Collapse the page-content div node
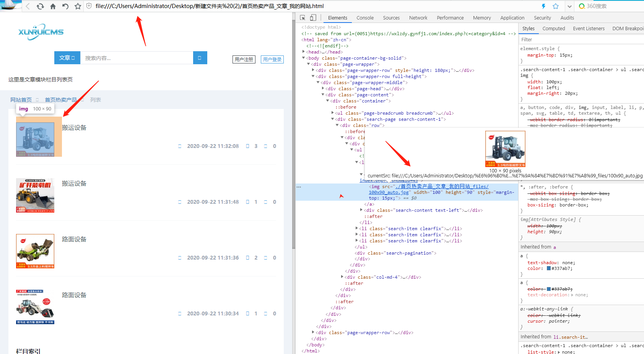Image resolution: width=644 pixels, height=354 pixels. pyautogui.click(x=323, y=94)
